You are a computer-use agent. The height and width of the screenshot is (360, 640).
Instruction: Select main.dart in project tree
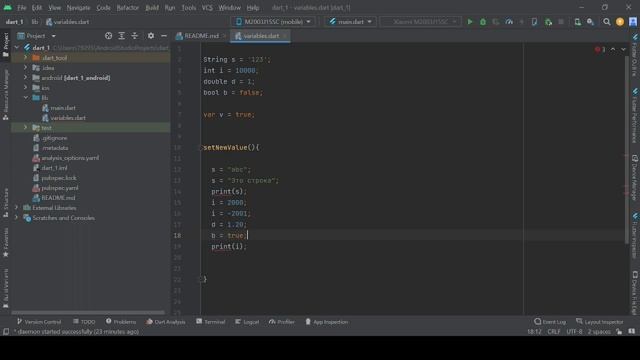pos(63,108)
